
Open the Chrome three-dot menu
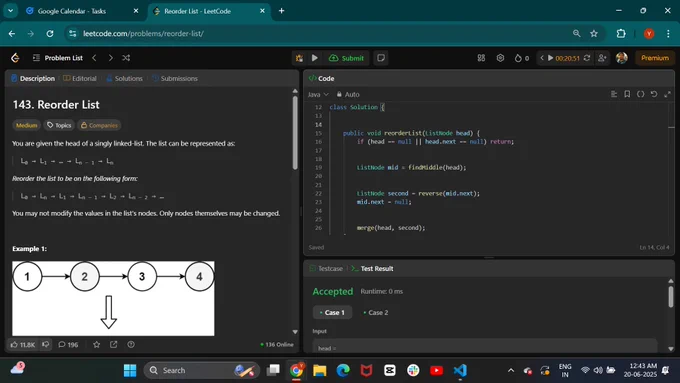[668, 33]
